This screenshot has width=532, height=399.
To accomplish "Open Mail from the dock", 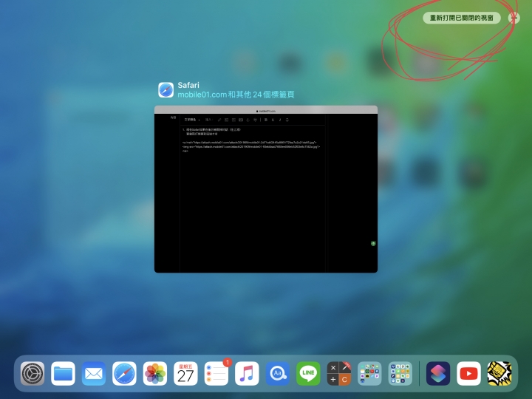I will pyautogui.click(x=94, y=374).
